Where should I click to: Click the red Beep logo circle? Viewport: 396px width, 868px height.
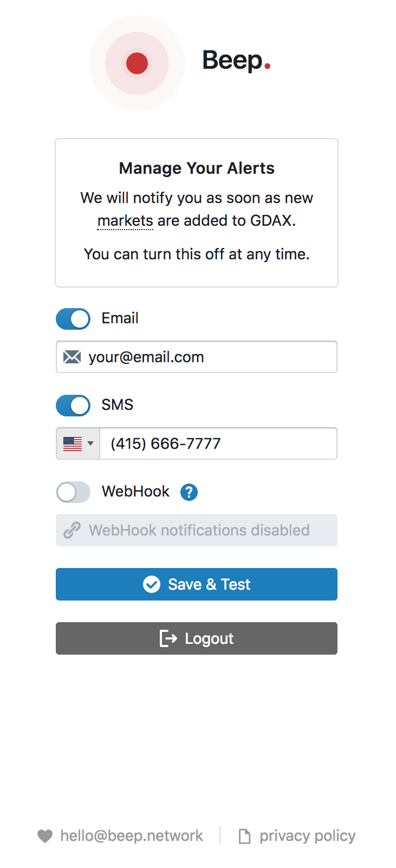[137, 63]
